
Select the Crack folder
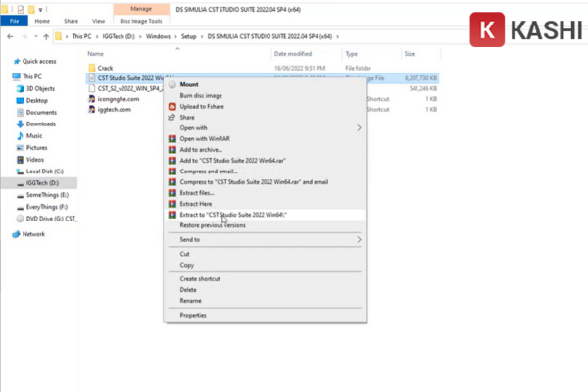point(105,68)
